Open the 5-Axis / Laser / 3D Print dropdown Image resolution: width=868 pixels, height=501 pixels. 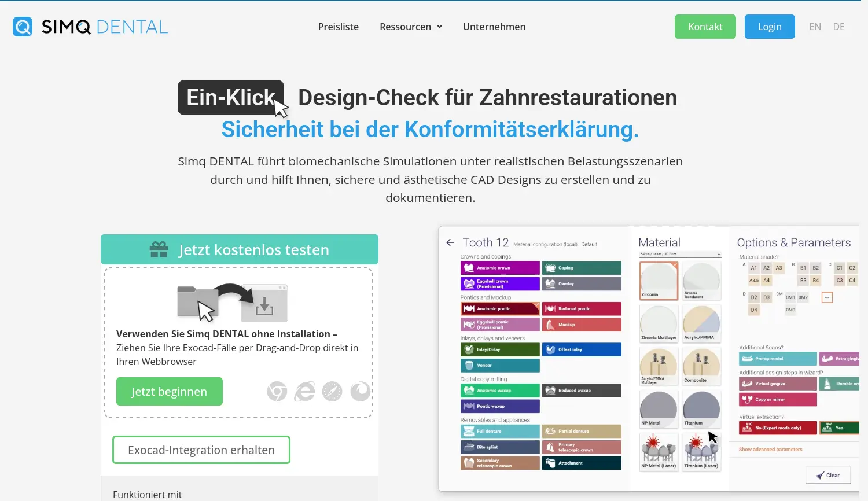pos(680,255)
